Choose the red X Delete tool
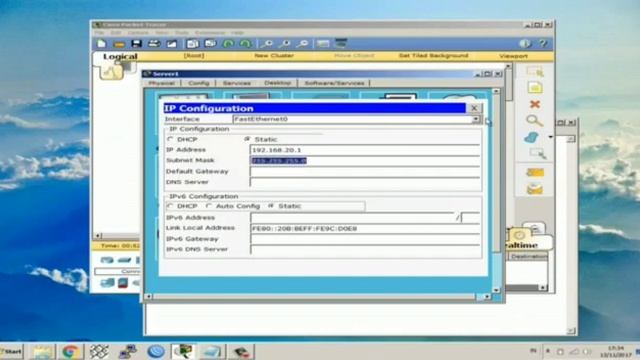The image size is (640, 360). [535, 104]
